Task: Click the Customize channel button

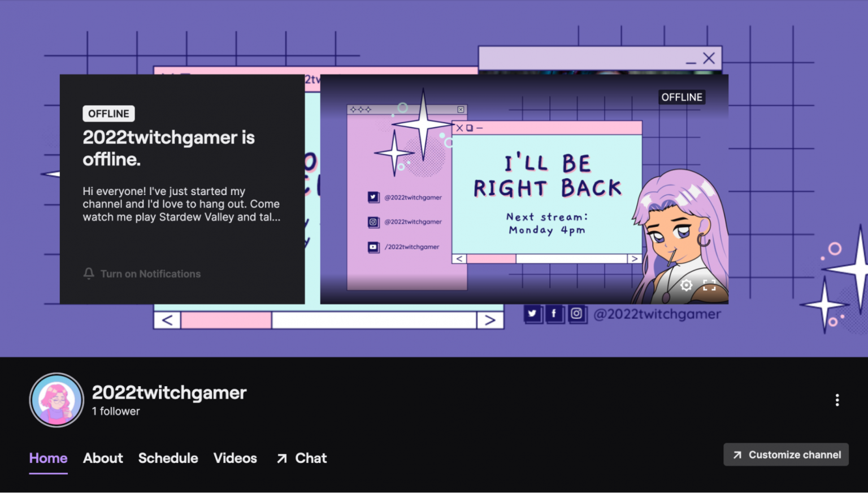Action: coord(785,455)
